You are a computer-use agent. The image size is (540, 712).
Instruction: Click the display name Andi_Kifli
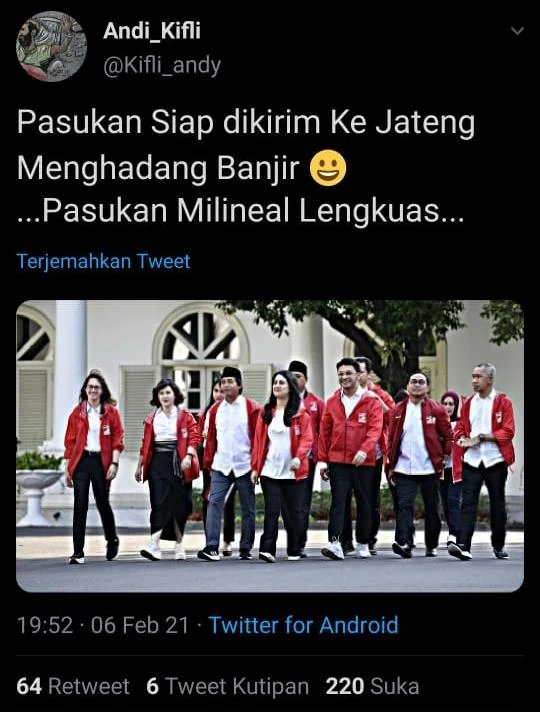pyautogui.click(x=152, y=31)
